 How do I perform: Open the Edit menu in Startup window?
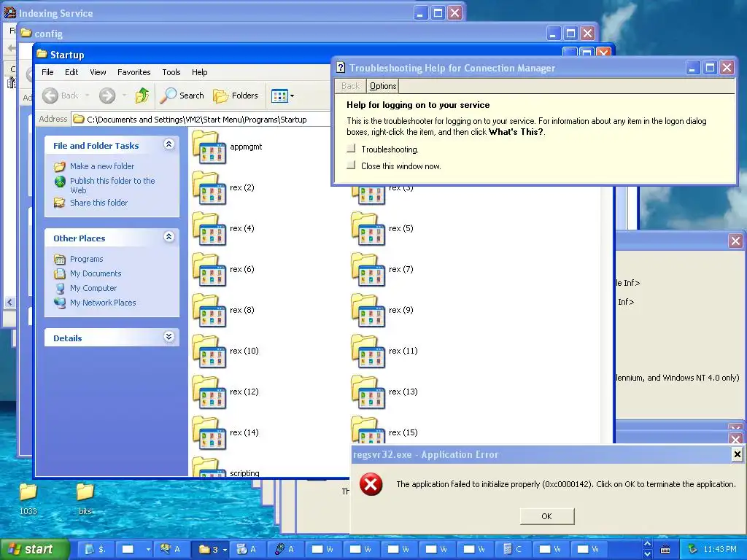71,72
